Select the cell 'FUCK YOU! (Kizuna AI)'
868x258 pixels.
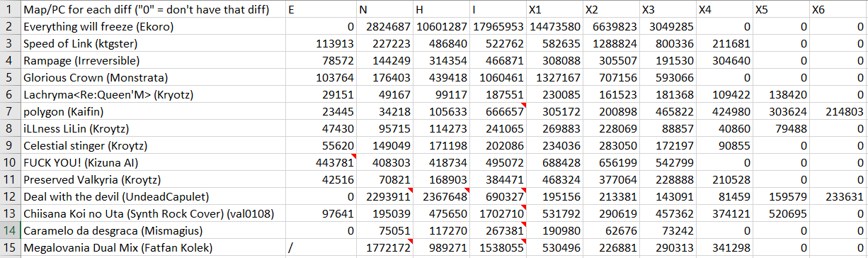pyautogui.click(x=152, y=162)
